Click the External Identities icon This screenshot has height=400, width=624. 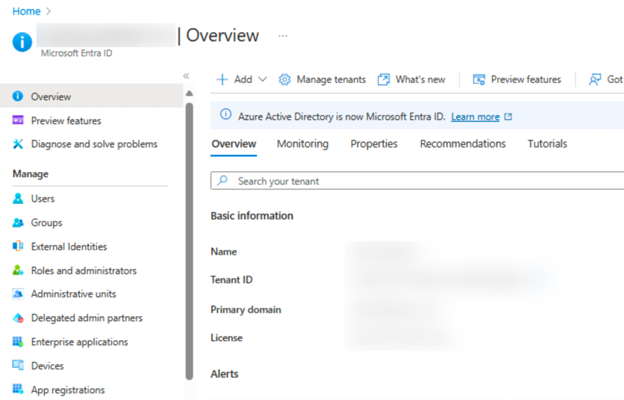click(18, 246)
